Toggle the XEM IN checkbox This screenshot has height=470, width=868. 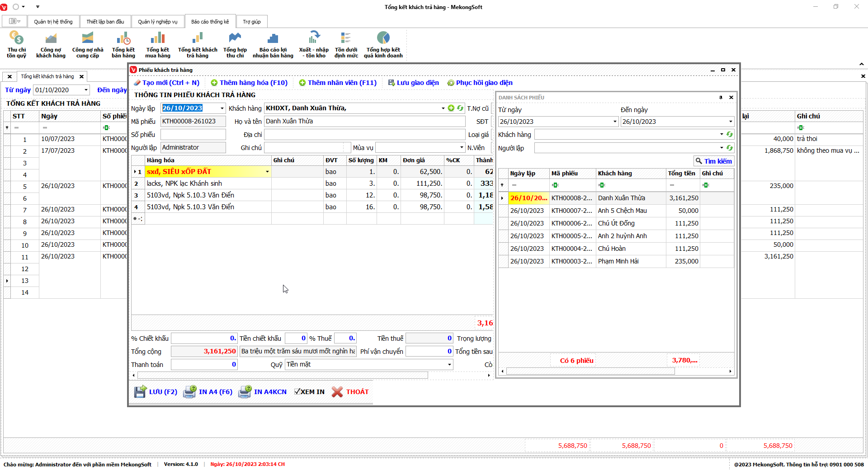point(297,392)
